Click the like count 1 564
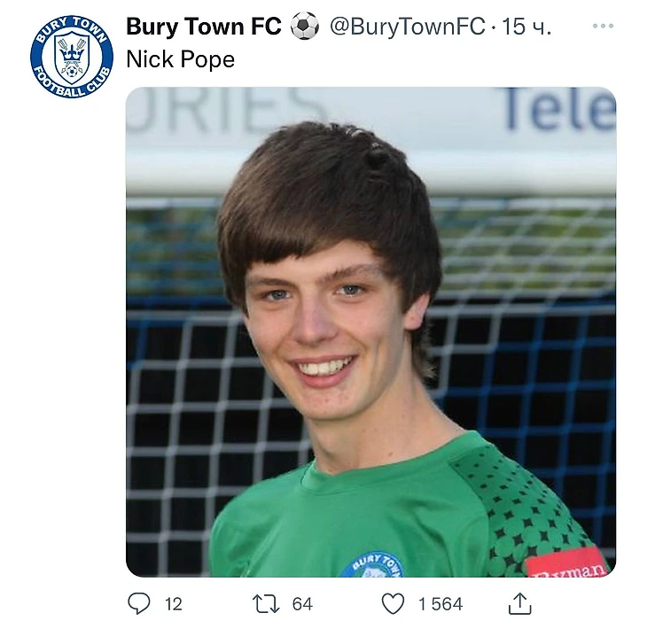 440,604
